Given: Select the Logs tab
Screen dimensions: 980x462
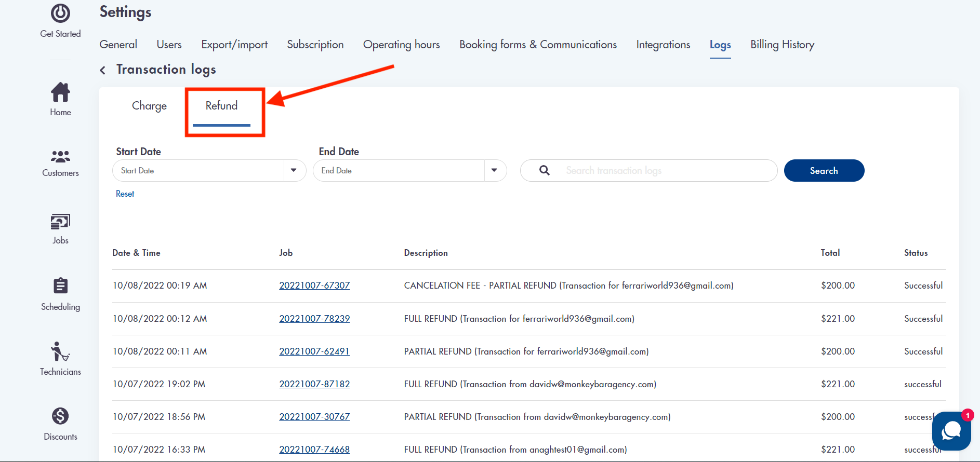Looking at the screenshot, I should 720,45.
